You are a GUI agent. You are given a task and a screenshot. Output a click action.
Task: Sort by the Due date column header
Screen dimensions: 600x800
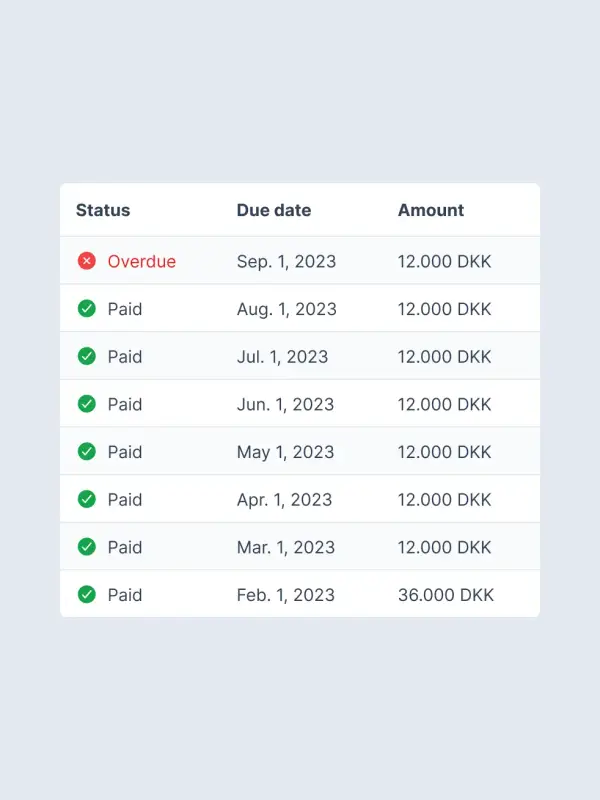[x=274, y=210]
